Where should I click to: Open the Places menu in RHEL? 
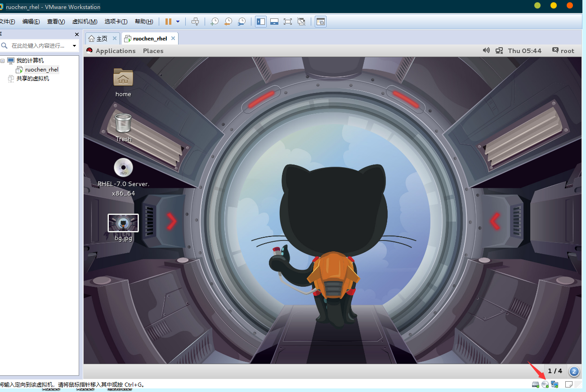click(x=153, y=51)
